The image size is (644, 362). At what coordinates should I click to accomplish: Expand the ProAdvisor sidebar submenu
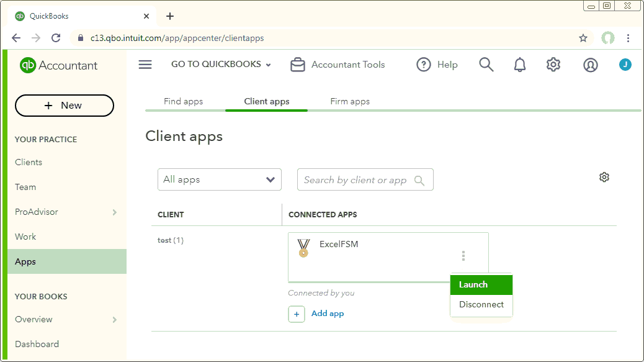click(115, 212)
